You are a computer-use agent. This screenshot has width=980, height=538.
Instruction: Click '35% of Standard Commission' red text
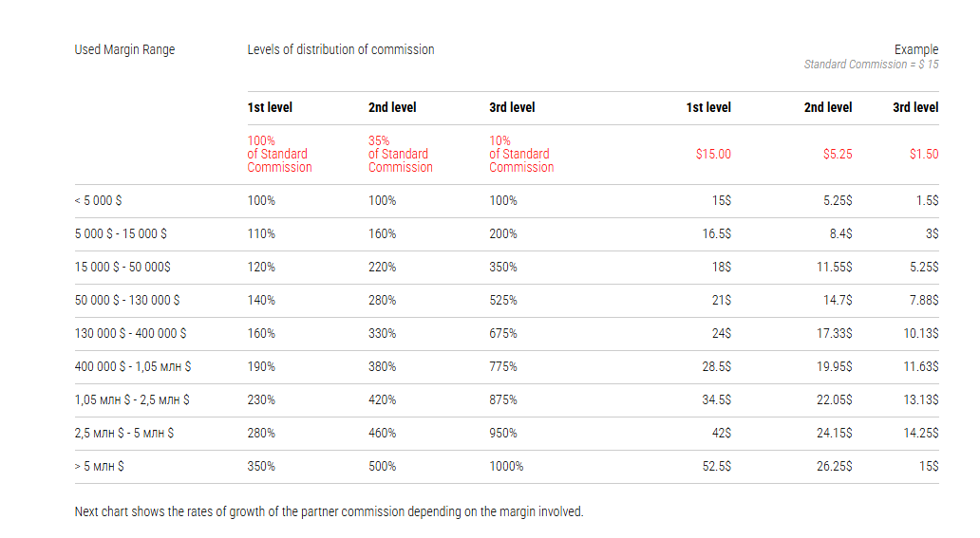coord(398,154)
